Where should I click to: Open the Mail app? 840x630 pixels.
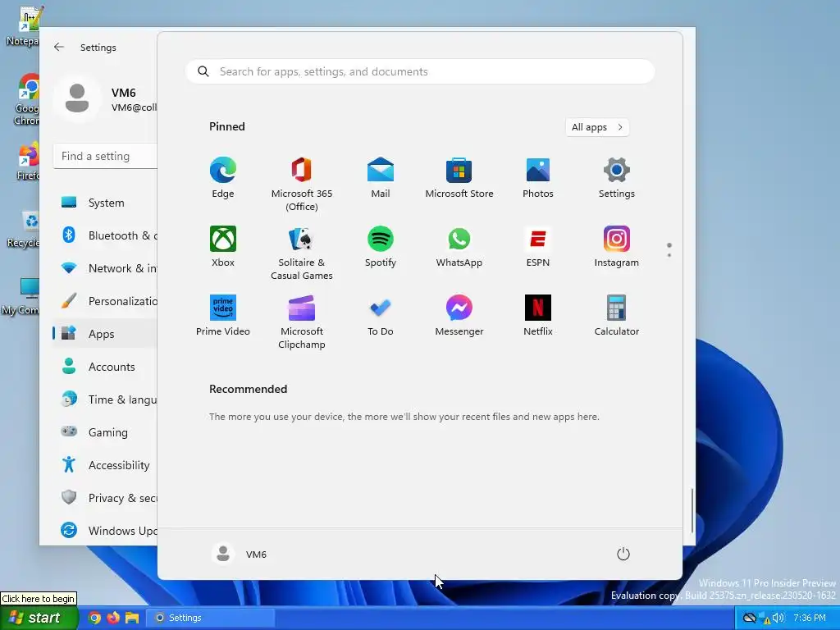coord(381,178)
